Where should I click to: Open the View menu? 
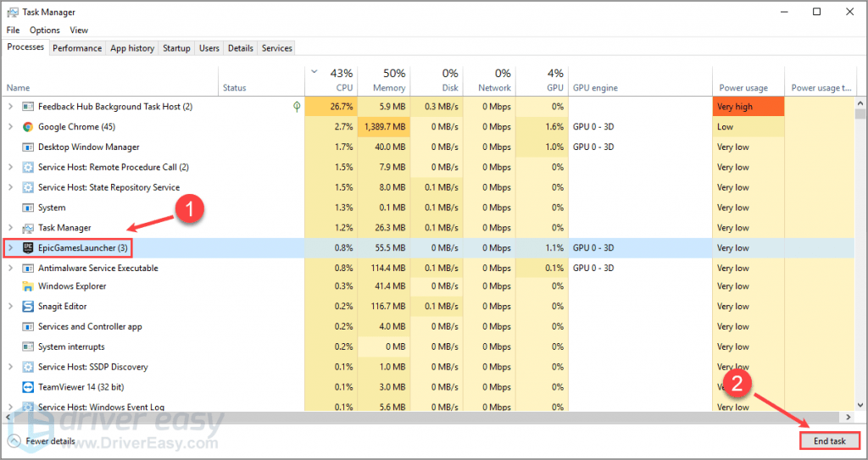(x=79, y=30)
